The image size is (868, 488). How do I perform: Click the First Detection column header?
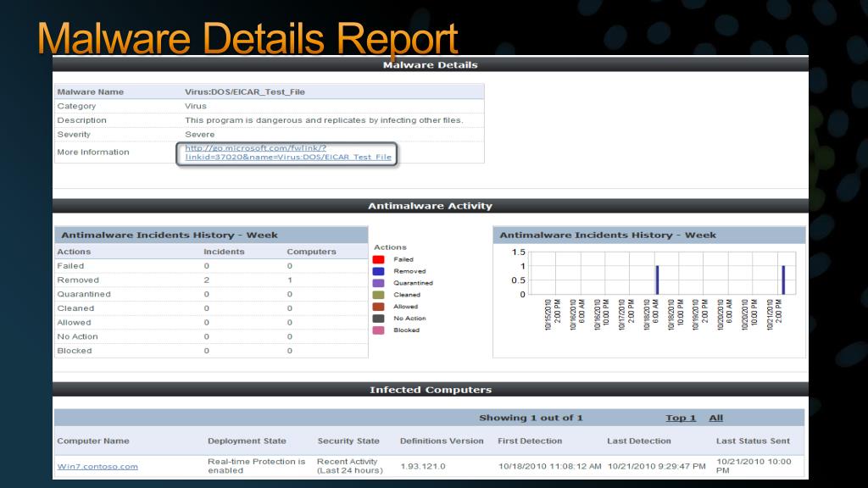530,441
